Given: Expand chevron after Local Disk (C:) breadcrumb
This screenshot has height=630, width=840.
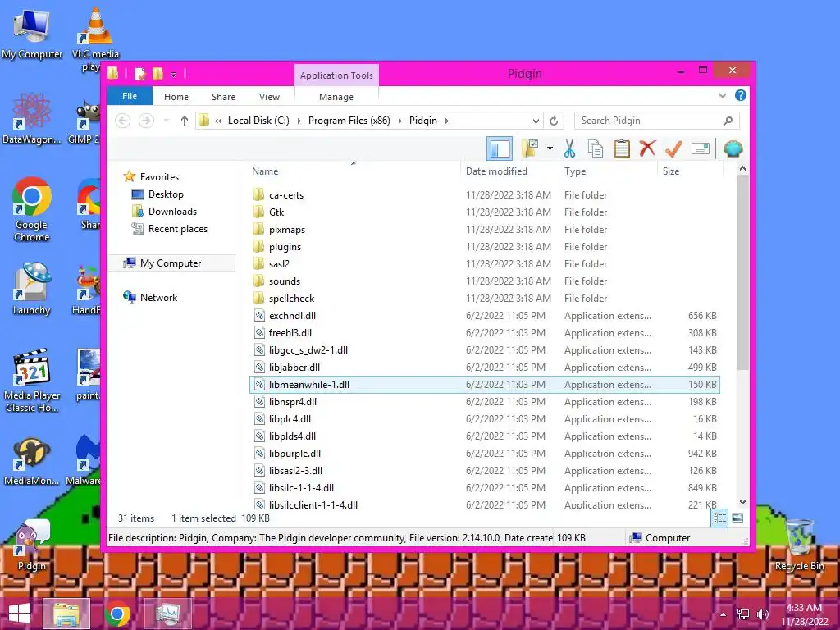Looking at the screenshot, I should point(299,121).
